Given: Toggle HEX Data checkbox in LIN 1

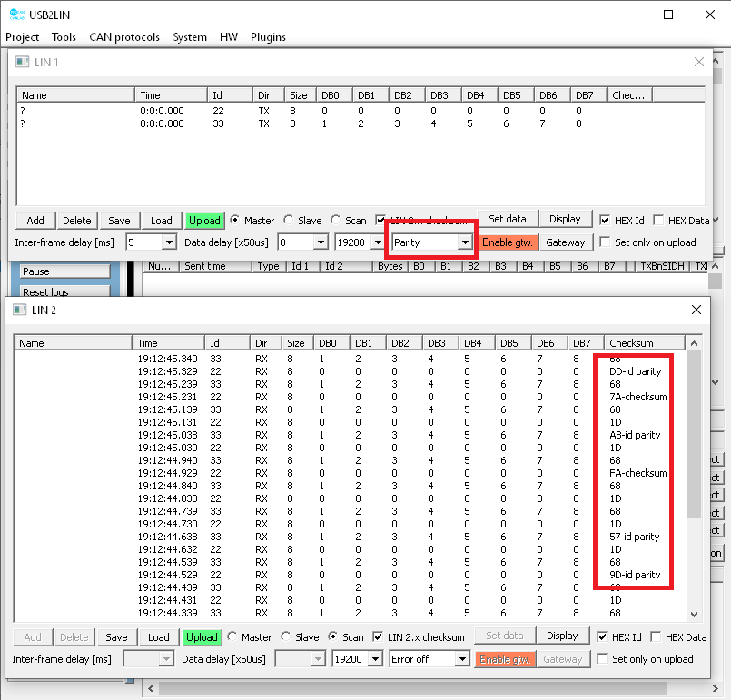Looking at the screenshot, I should click(658, 220).
